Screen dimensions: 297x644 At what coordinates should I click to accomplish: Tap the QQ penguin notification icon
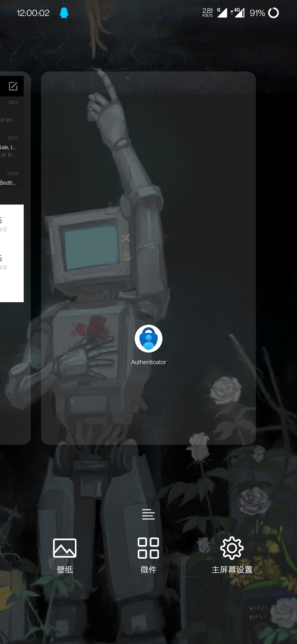(x=64, y=13)
